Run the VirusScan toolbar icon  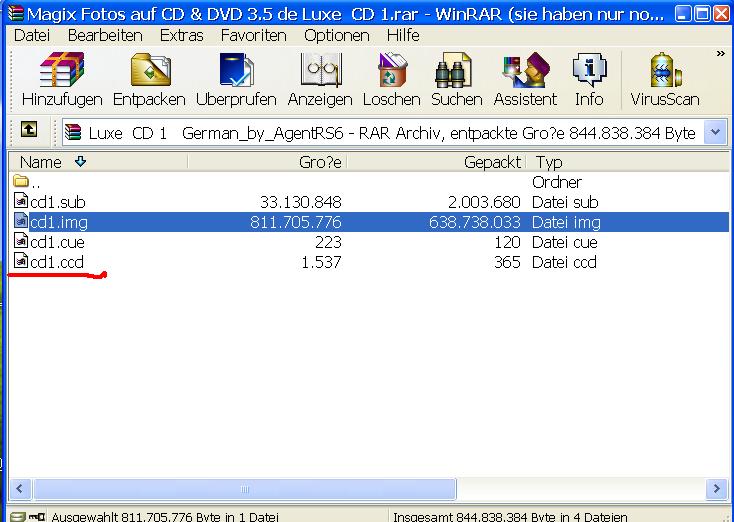pyautogui.click(x=665, y=70)
